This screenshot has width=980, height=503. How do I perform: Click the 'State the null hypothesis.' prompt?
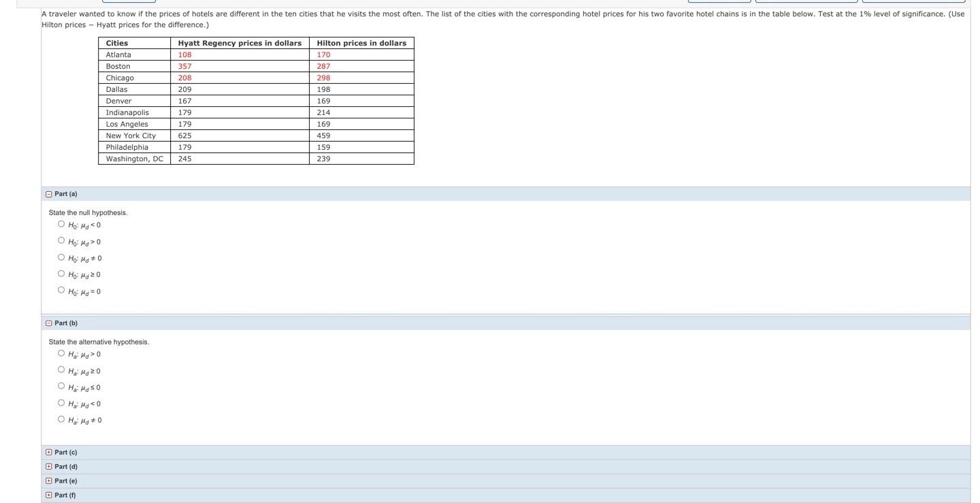(88, 212)
